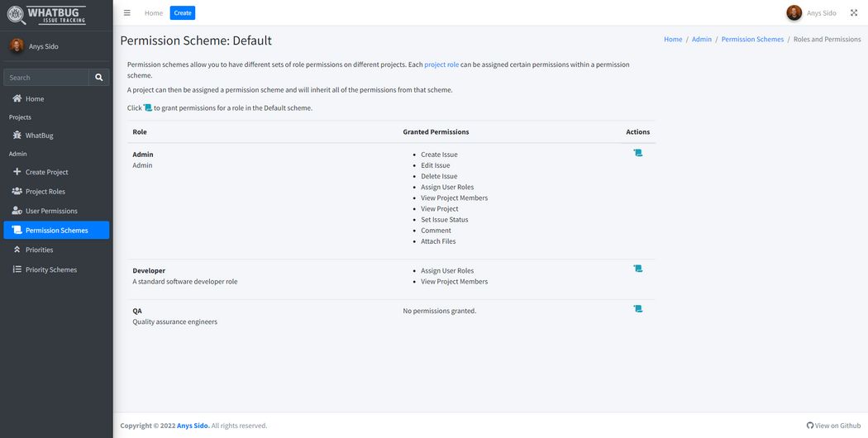Screen dimensions: 868x438
Task: Open View on Github footer link
Action: tap(833, 426)
